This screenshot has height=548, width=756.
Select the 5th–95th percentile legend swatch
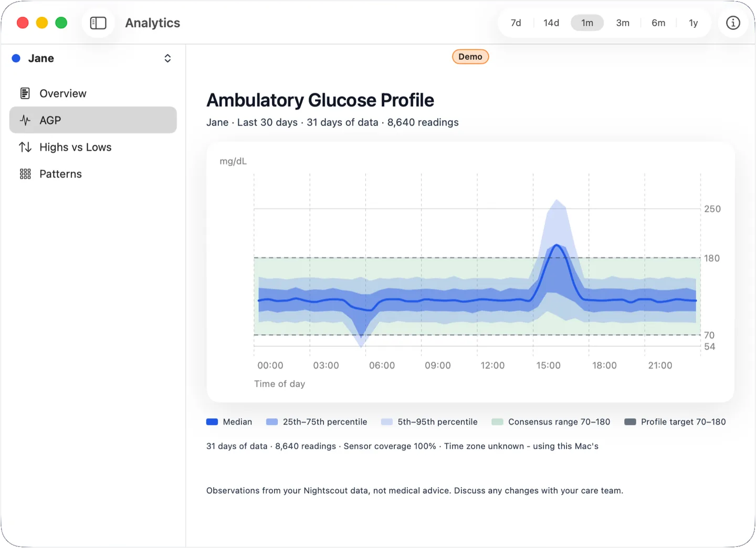387,422
